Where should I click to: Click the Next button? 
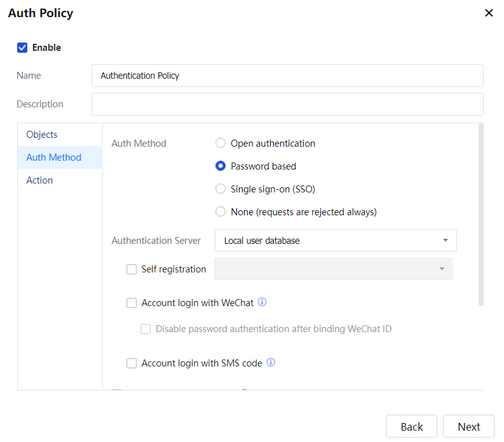[468, 427]
